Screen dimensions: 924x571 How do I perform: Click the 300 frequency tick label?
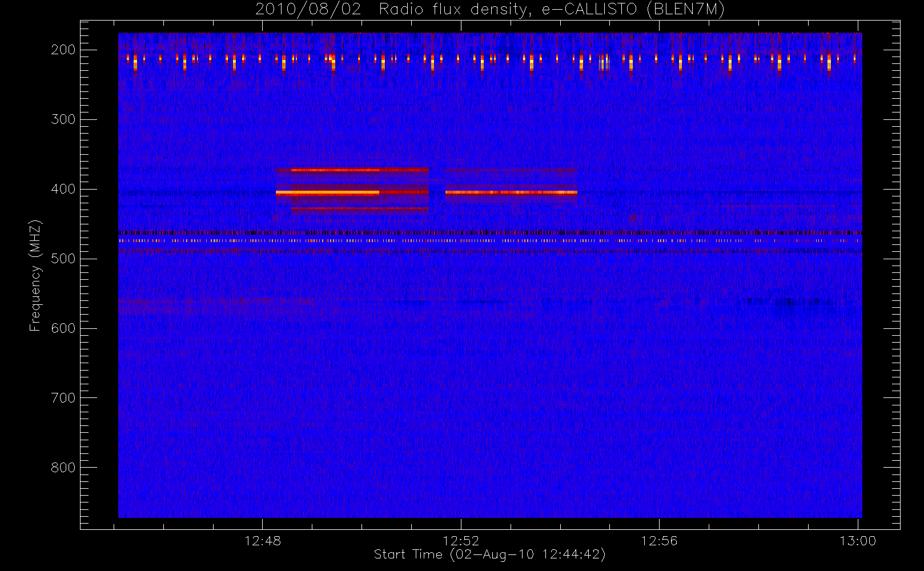pyautogui.click(x=63, y=119)
